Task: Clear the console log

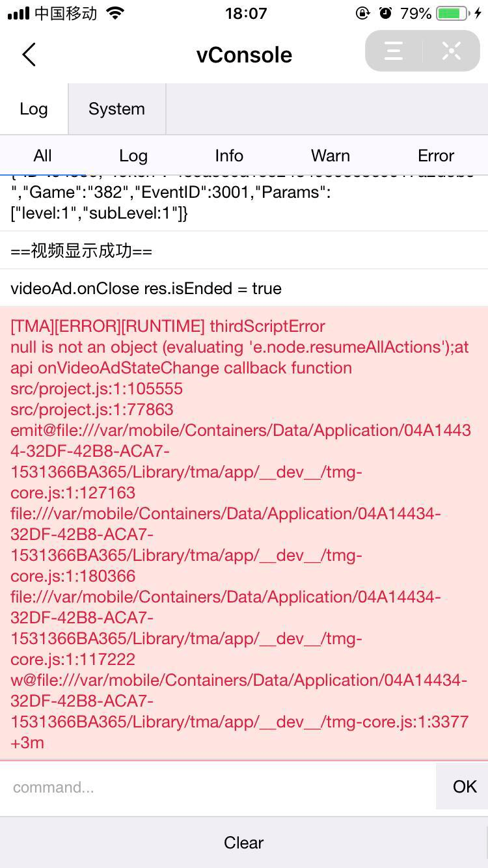Action: coord(244,843)
